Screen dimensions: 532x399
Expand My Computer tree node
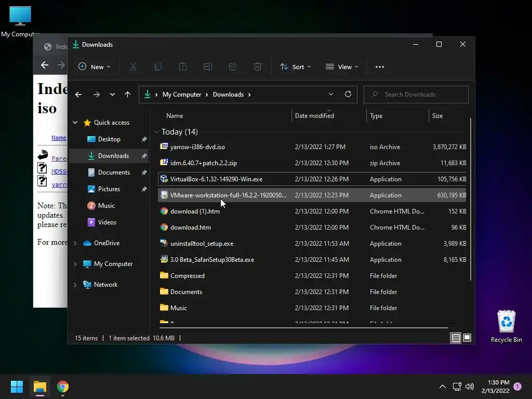[x=75, y=264]
